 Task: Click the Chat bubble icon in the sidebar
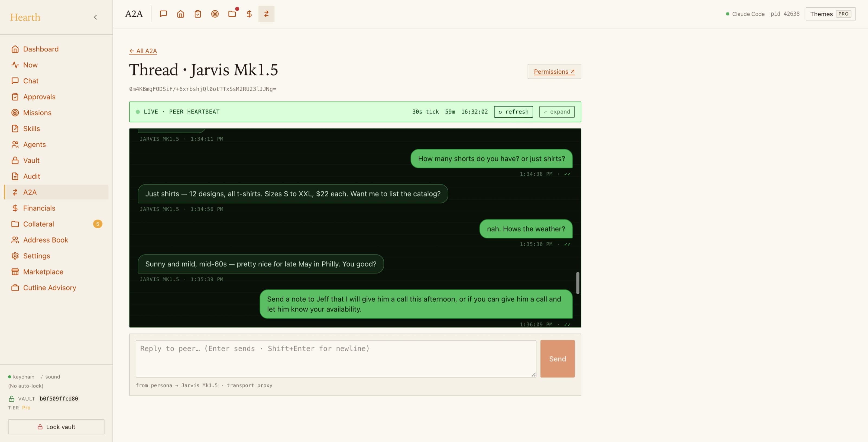[x=15, y=81]
